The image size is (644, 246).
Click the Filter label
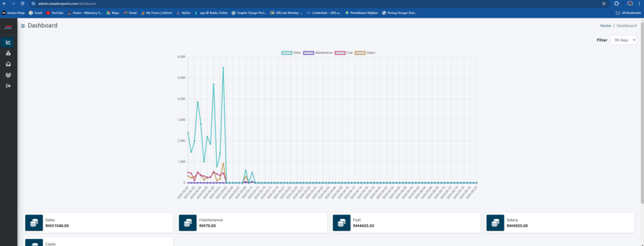point(602,40)
